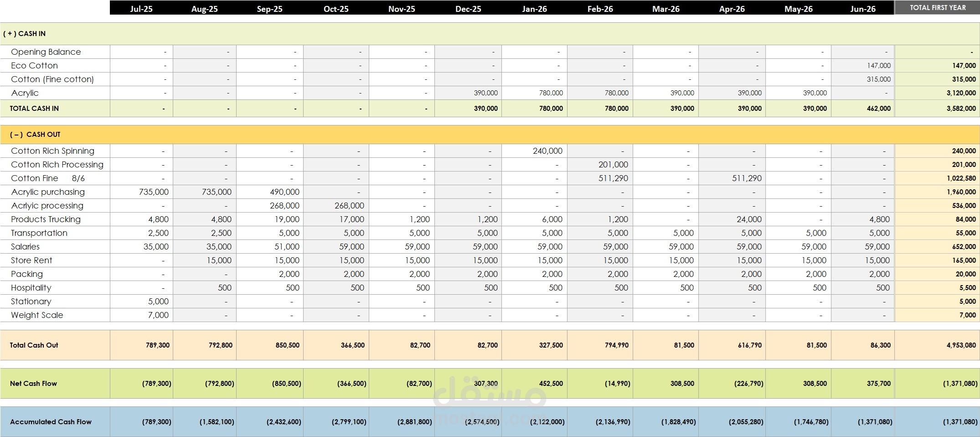980x437 pixels.
Task: Click the TOTAL FIRST YEAR header
Action: [x=938, y=8]
